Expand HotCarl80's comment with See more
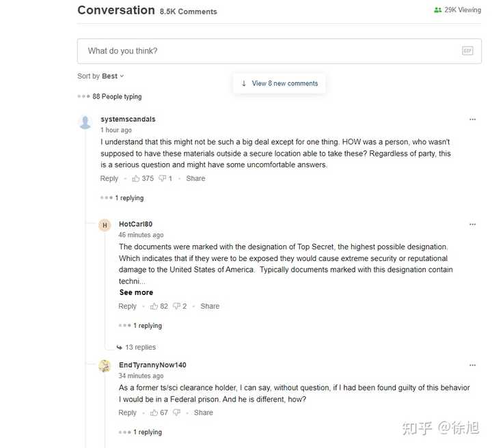 click(136, 292)
